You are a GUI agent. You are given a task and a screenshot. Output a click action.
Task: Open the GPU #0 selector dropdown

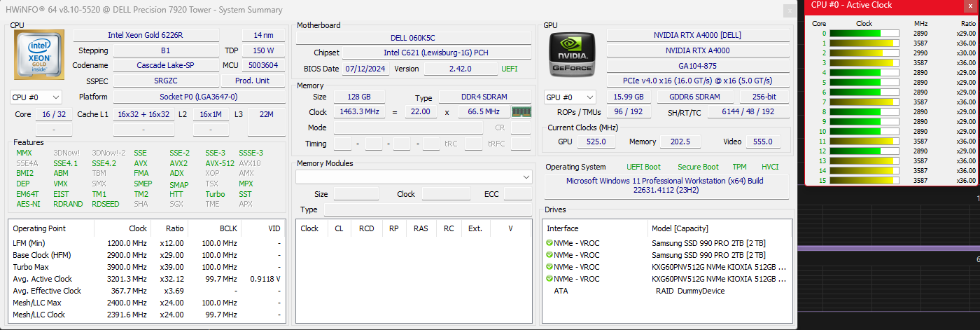coord(570,97)
